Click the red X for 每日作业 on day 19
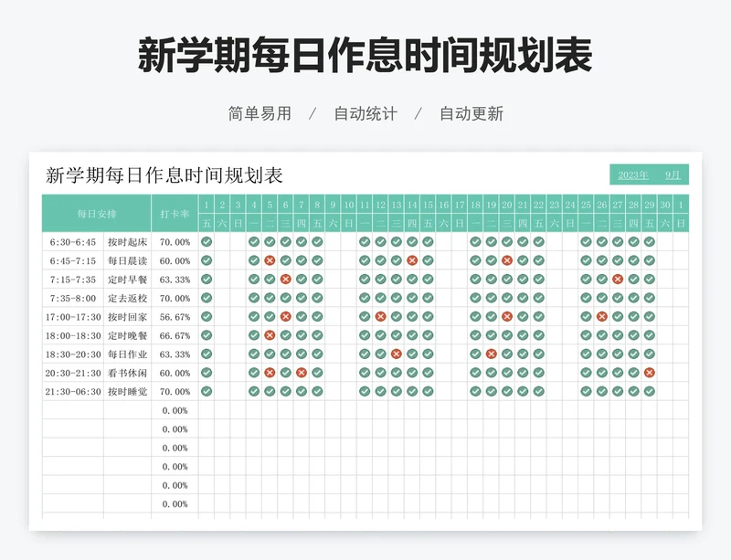This screenshot has width=731, height=560. coord(491,354)
